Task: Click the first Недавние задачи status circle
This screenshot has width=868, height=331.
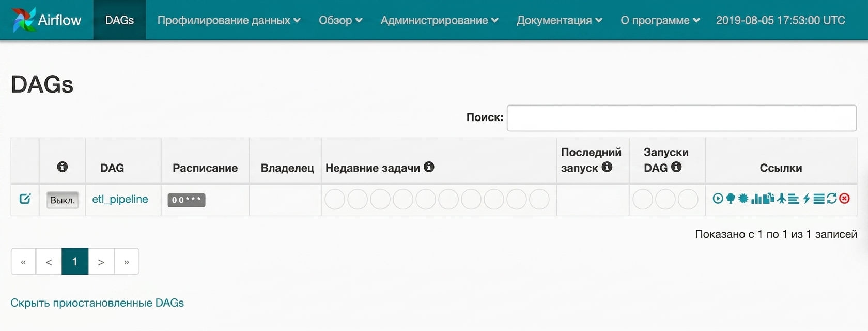Action: point(335,199)
